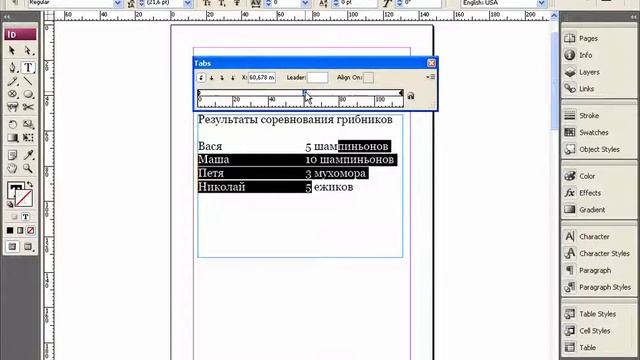Choose right-justified tab in Tabs panel
The height and width of the screenshot is (360, 640).
tap(222, 78)
